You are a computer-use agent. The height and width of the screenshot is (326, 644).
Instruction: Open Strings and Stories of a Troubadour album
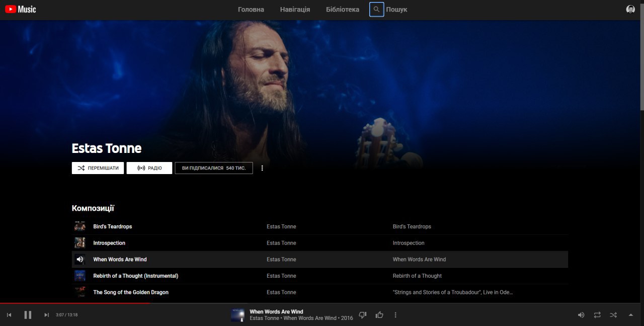(453, 292)
